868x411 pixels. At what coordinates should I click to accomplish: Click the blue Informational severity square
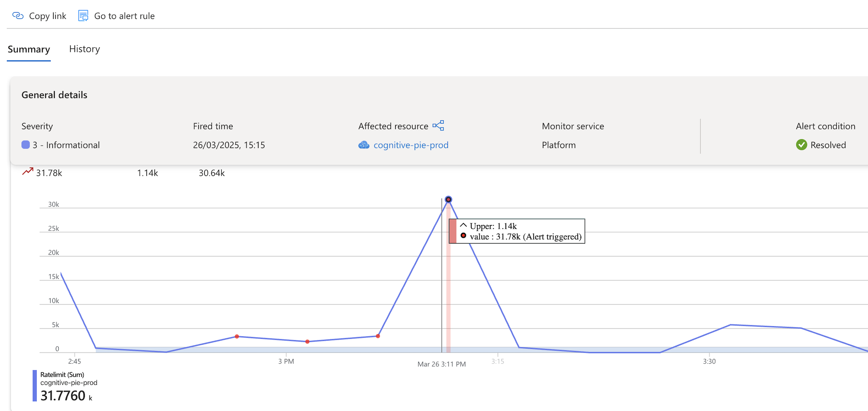[26, 145]
